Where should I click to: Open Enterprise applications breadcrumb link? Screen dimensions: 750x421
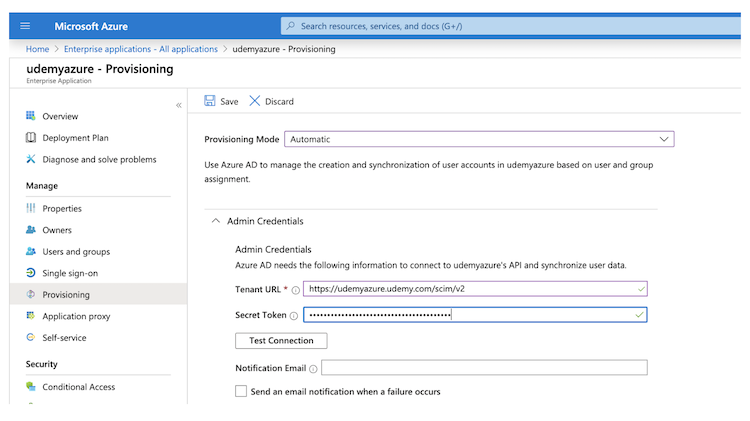(140, 49)
